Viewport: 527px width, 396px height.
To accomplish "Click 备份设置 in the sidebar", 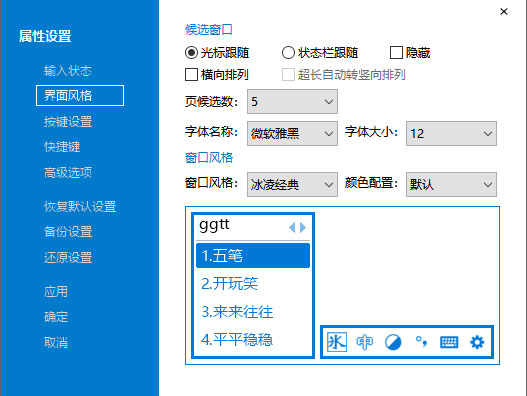I will 68,232.
